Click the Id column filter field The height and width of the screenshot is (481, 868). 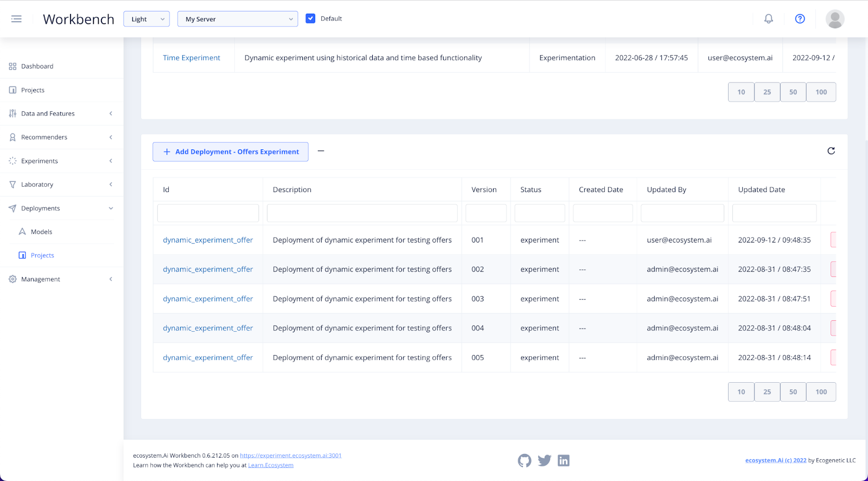pyautogui.click(x=208, y=213)
